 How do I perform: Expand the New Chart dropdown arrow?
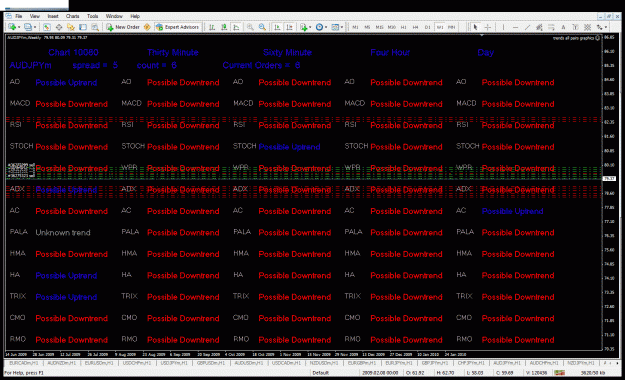click(x=19, y=27)
